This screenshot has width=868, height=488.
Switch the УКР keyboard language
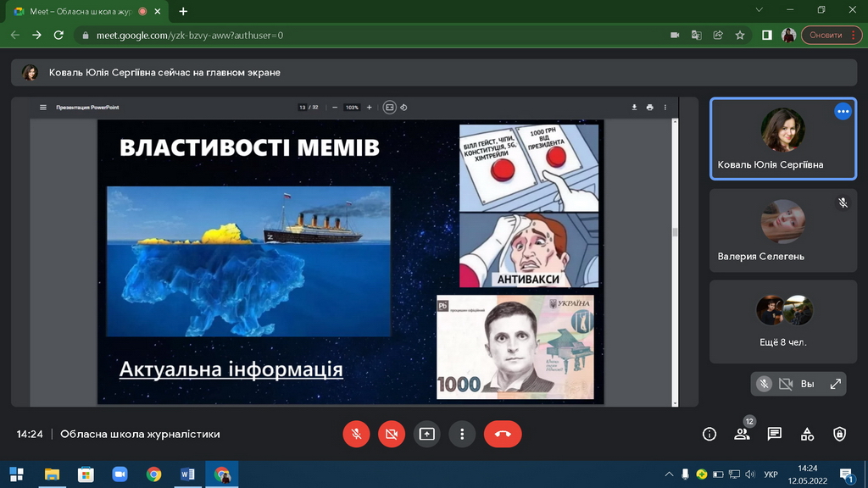[771, 474]
